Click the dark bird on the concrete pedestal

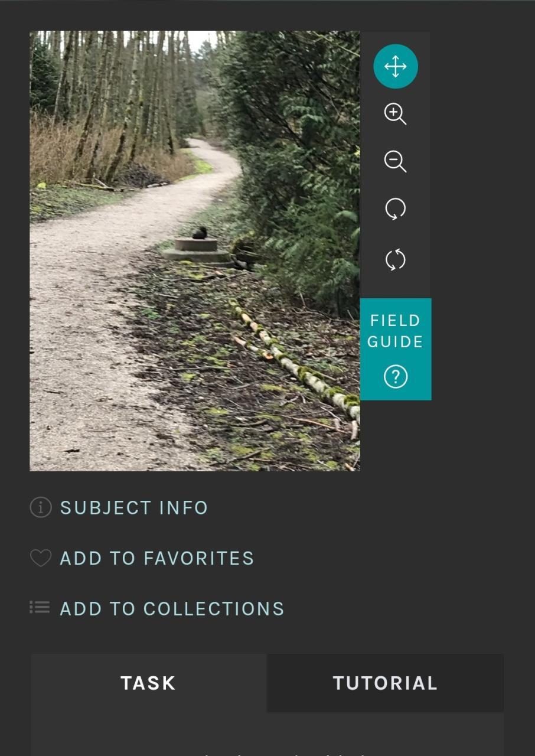tap(200, 233)
